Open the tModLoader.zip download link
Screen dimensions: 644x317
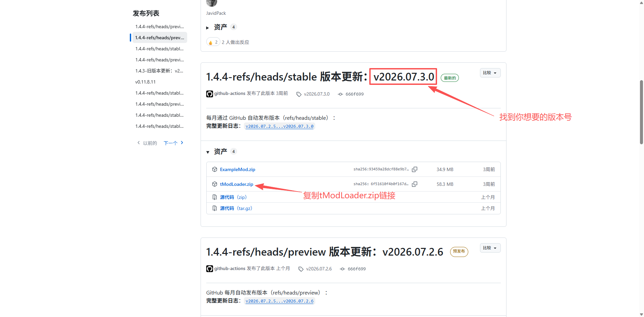coord(236,184)
